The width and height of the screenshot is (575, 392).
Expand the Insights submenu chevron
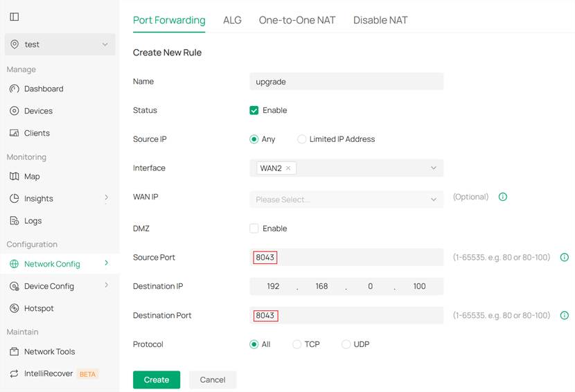coord(106,198)
